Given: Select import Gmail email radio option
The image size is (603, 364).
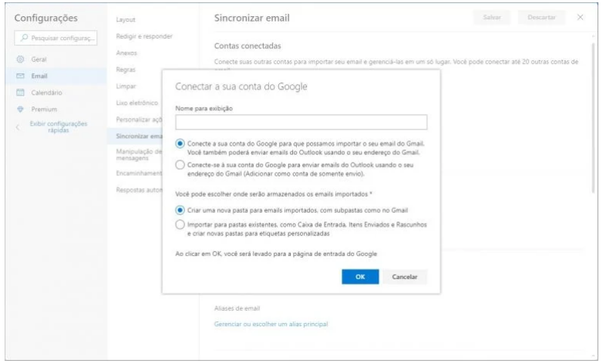Looking at the screenshot, I should 180,143.
